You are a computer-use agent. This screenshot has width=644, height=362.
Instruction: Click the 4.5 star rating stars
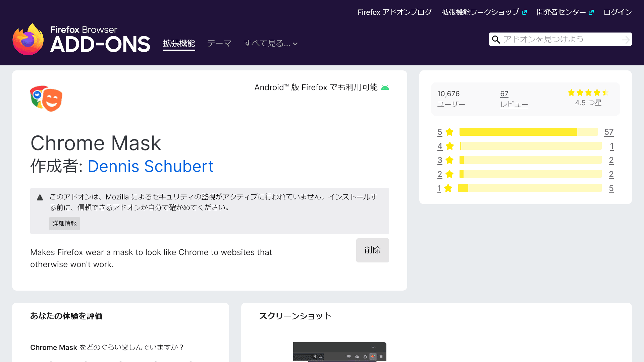pyautogui.click(x=588, y=93)
